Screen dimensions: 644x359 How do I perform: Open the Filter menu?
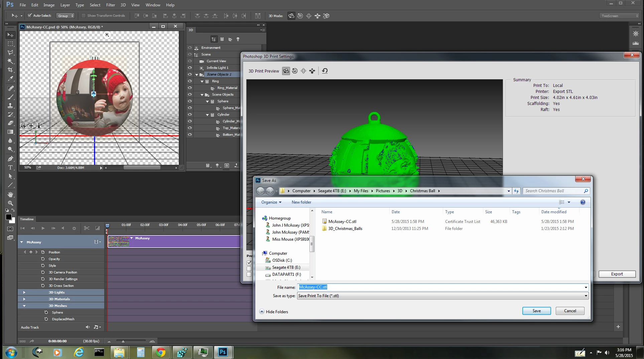111,5
